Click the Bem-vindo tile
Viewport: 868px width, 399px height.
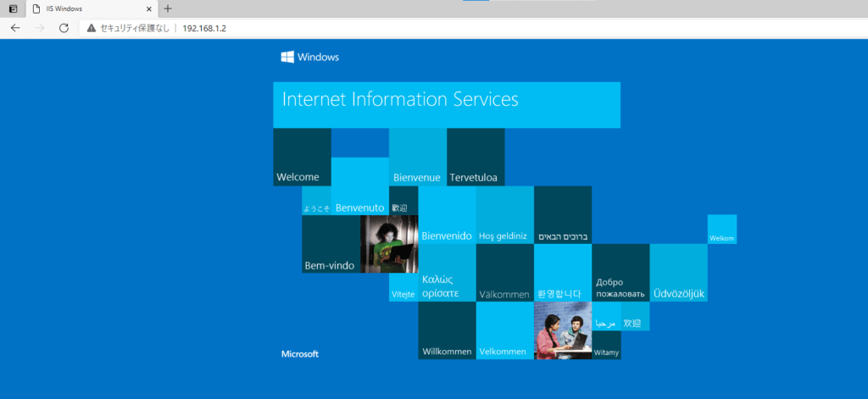point(331,244)
